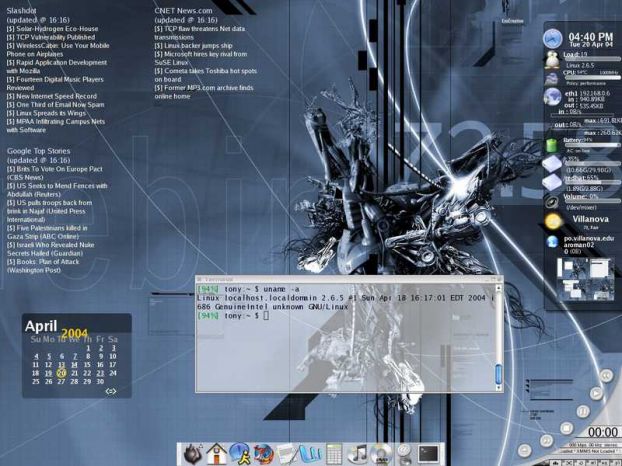This screenshot has height=466, width=622.
Task: Click the 'Slashdot' feed title
Action: coord(21,11)
